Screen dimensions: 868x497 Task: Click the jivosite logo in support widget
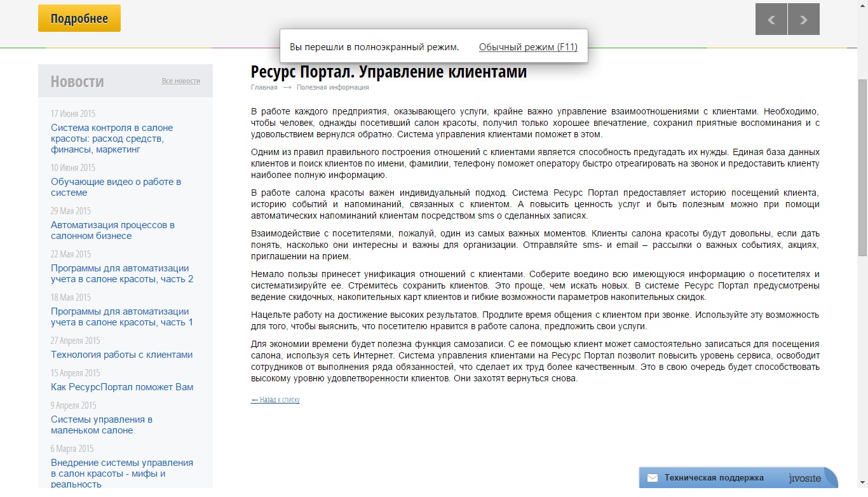[x=805, y=478]
